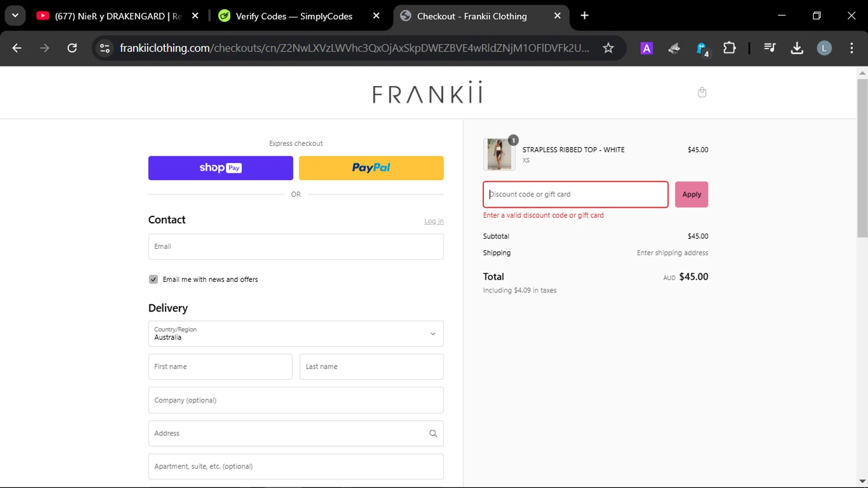The height and width of the screenshot is (488, 868).
Task: Open Chrome three-dot menu
Action: [x=851, y=48]
